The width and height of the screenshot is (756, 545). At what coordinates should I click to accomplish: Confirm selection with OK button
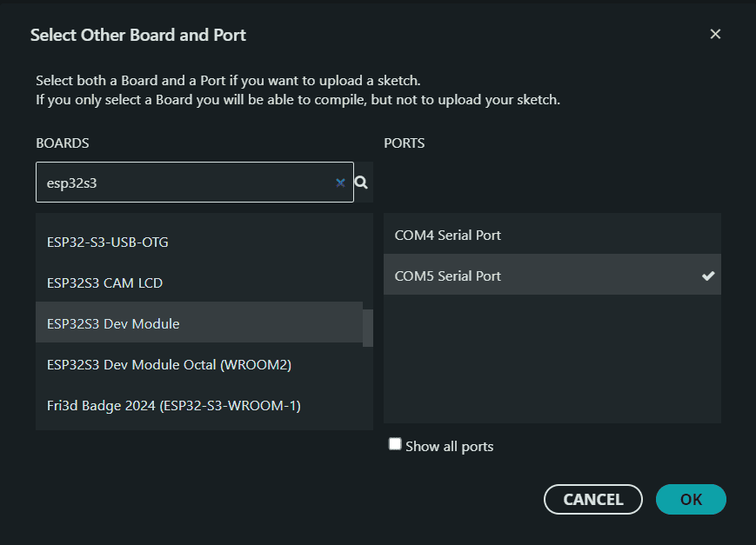691,499
